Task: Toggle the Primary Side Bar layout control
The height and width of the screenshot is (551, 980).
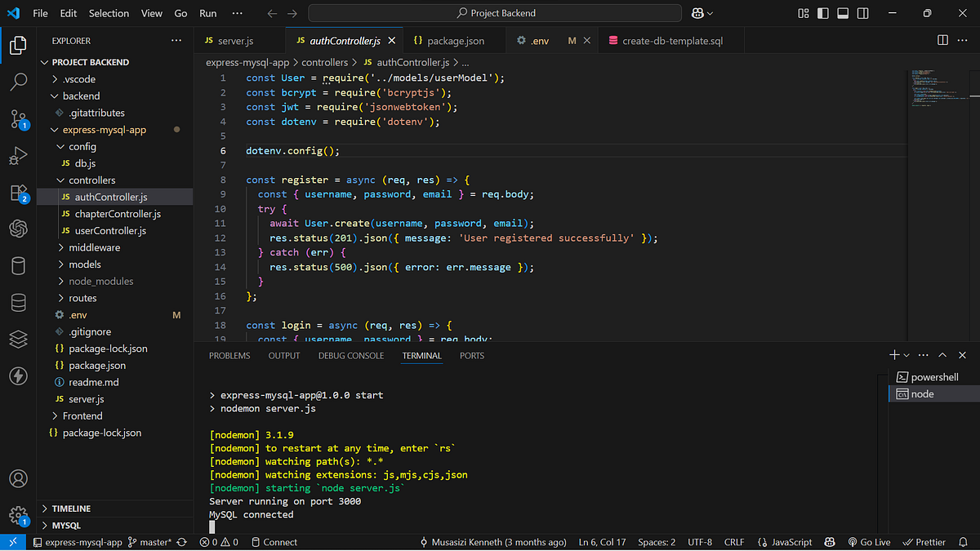Action: pos(822,13)
